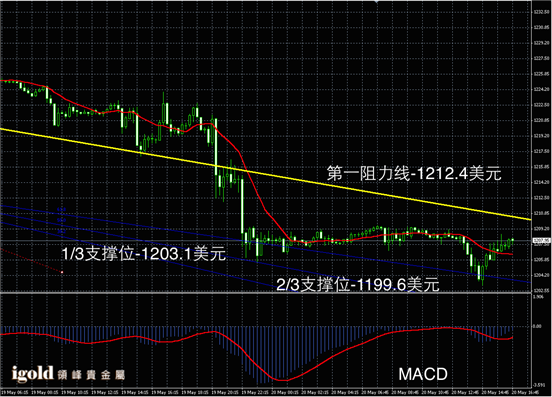Image resolution: width=552 pixels, height=397 pixels.
Task: Select the red MACD signal line at its trough
Action: click(x=282, y=380)
